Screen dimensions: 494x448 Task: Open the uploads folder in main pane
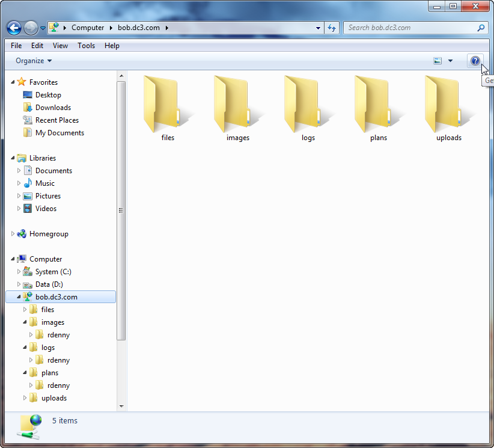pos(449,109)
